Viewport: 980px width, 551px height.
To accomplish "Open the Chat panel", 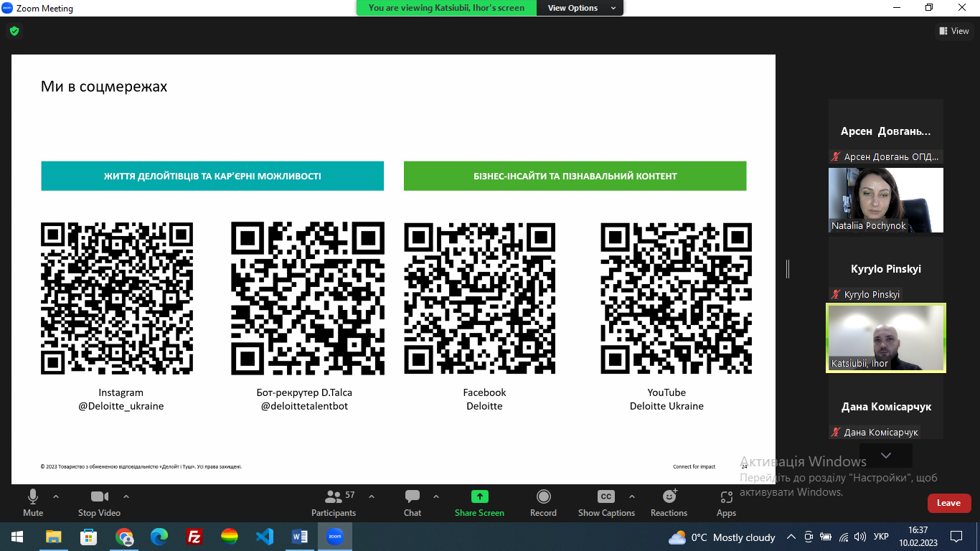I will [413, 502].
